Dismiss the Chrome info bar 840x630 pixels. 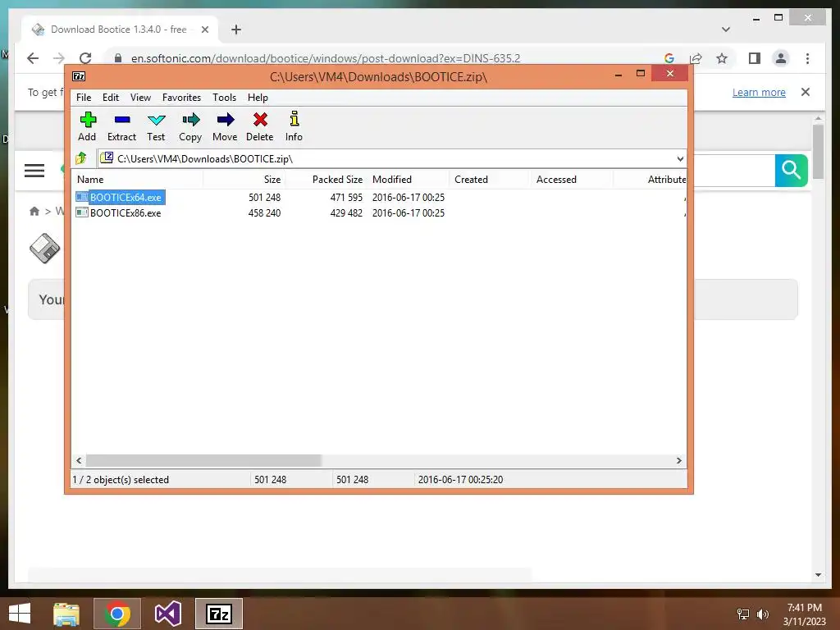click(x=806, y=92)
